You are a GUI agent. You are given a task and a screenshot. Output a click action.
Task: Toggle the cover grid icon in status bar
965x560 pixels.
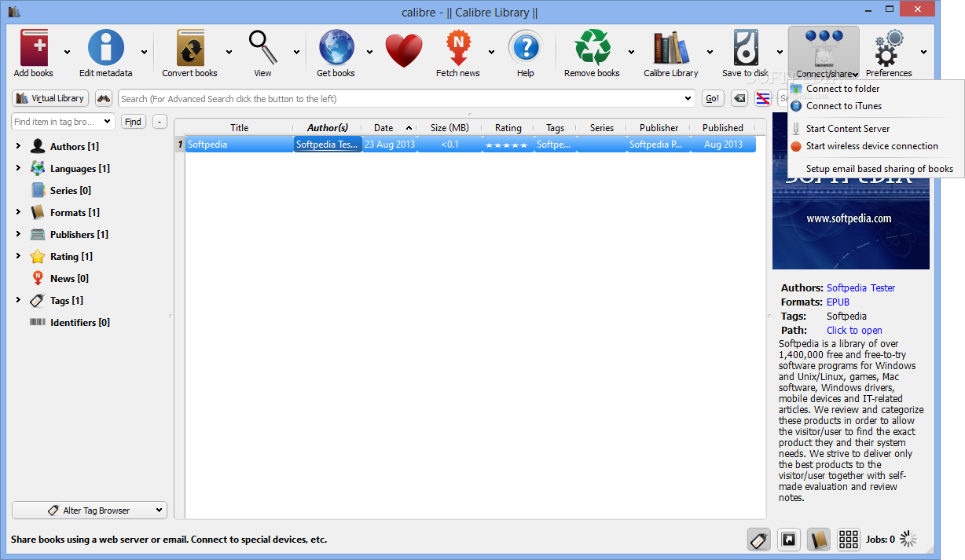849,540
